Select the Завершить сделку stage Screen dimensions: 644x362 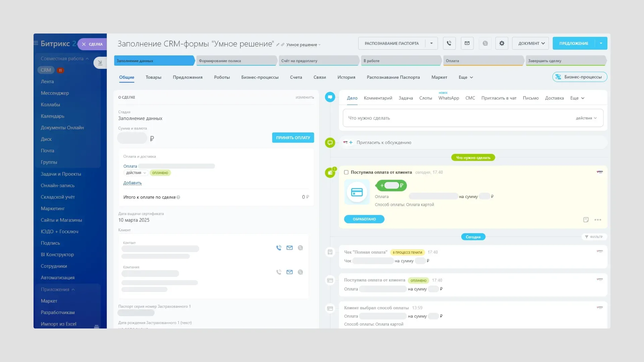pyautogui.click(x=566, y=61)
